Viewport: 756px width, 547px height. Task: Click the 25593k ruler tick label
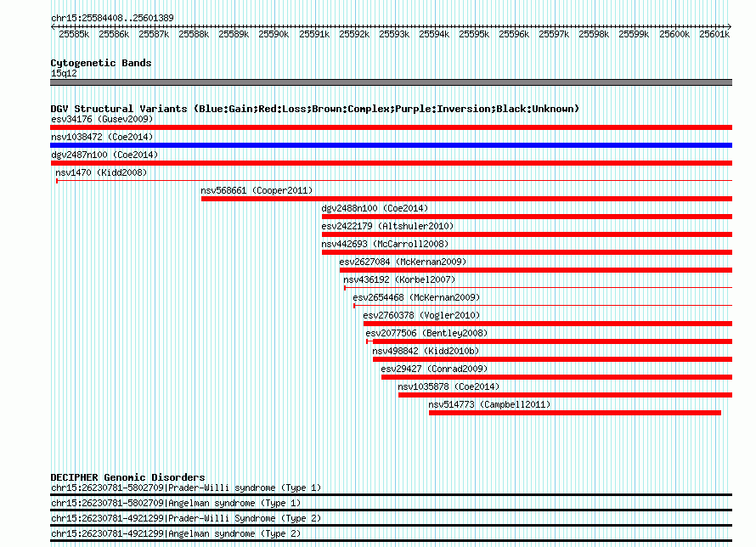pos(394,34)
